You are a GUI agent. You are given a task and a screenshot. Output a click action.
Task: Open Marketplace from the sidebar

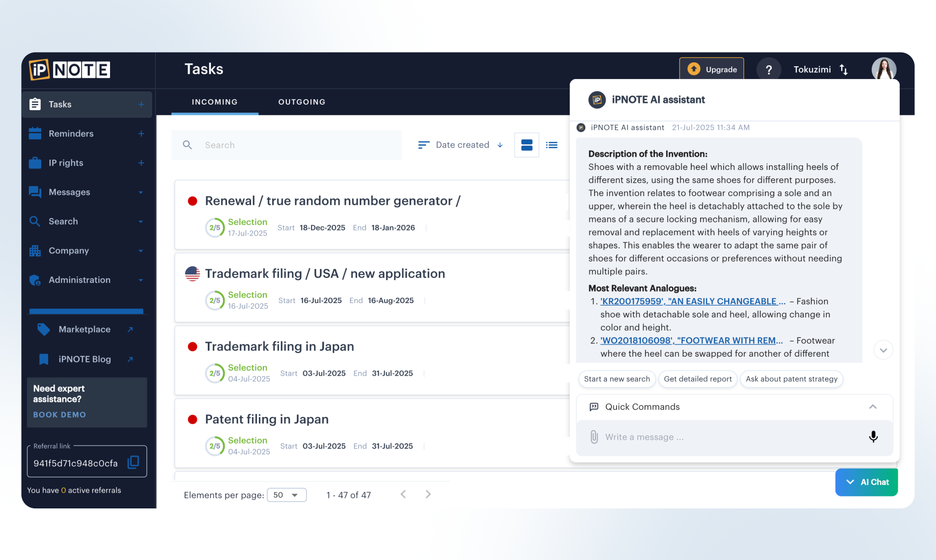click(85, 330)
